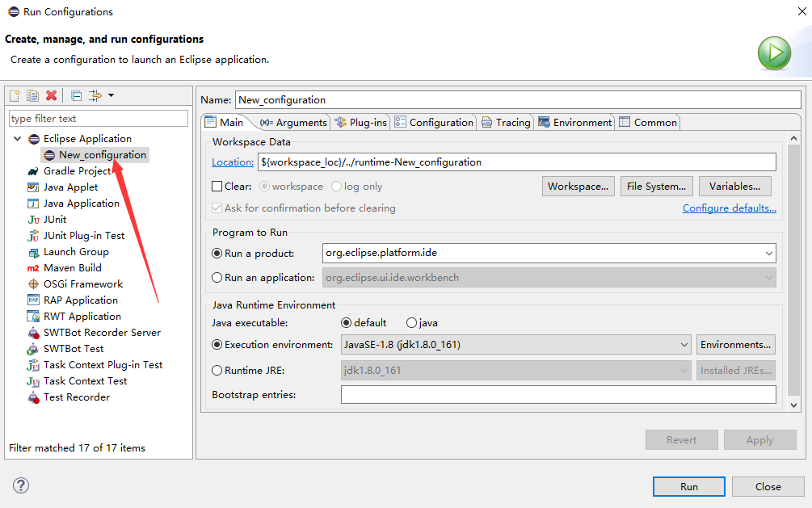Click the Bootstrap entries field
This screenshot has width=812, height=508.
point(558,395)
